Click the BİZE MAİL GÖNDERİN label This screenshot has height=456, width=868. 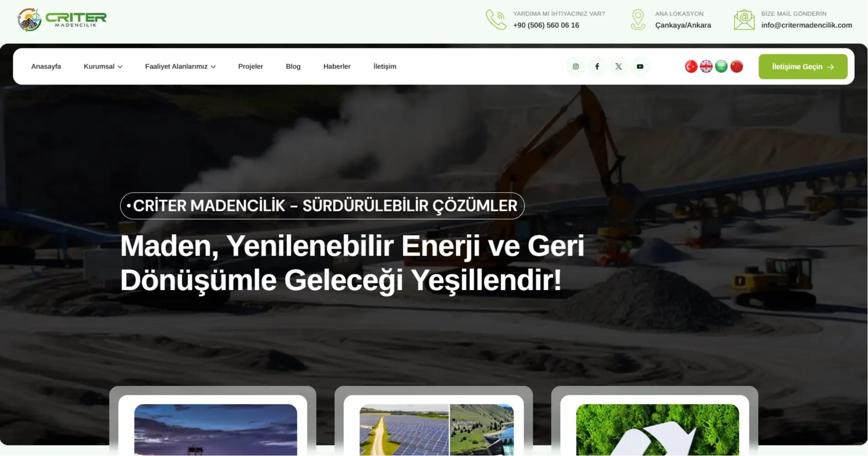coord(794,14)
